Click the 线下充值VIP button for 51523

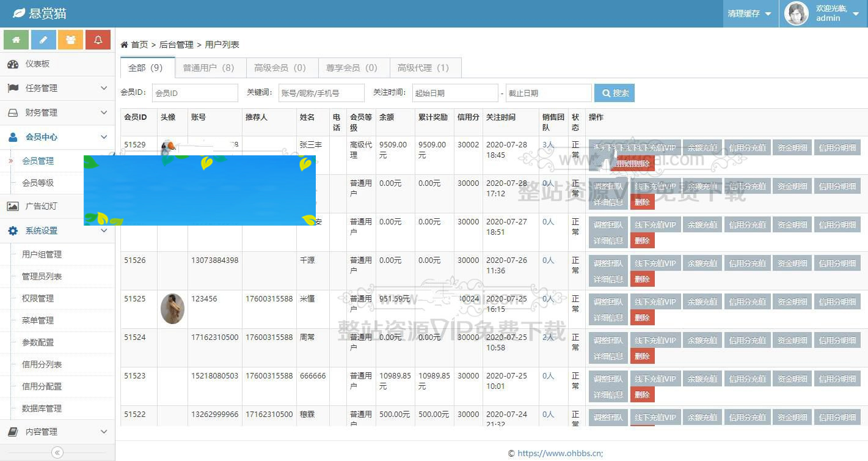pos(655,378)
